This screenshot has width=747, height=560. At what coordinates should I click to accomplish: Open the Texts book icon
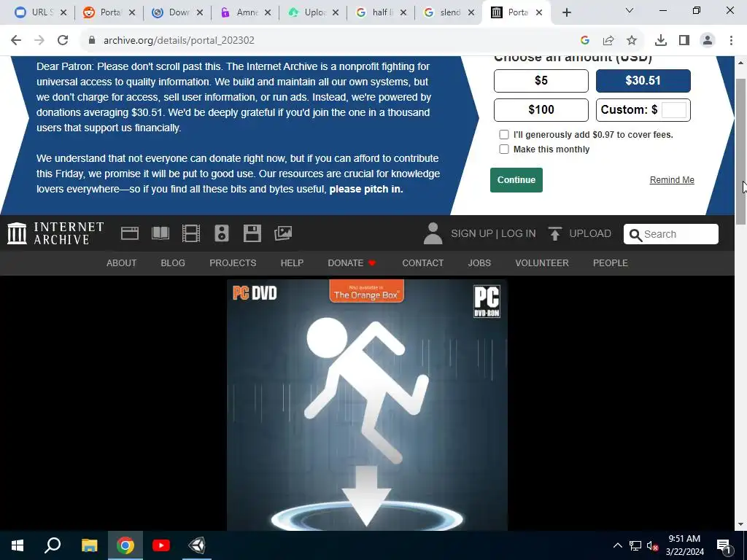(x=160, y=233)
